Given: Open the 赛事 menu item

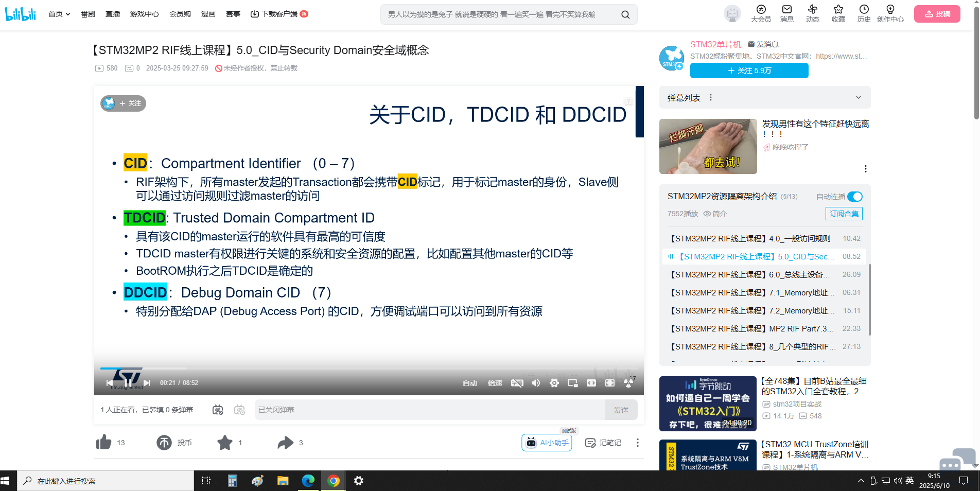Looking at the screenshot, I should click(x=233, y=14).
